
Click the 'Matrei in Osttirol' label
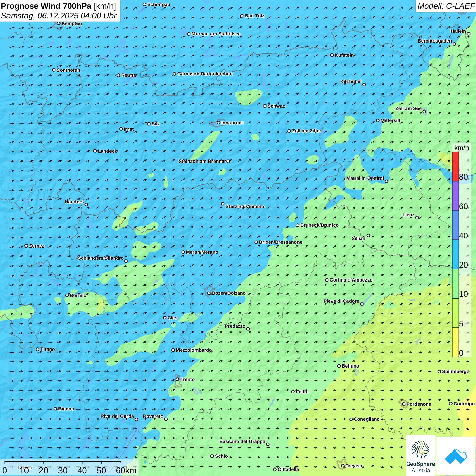(365, 178)
